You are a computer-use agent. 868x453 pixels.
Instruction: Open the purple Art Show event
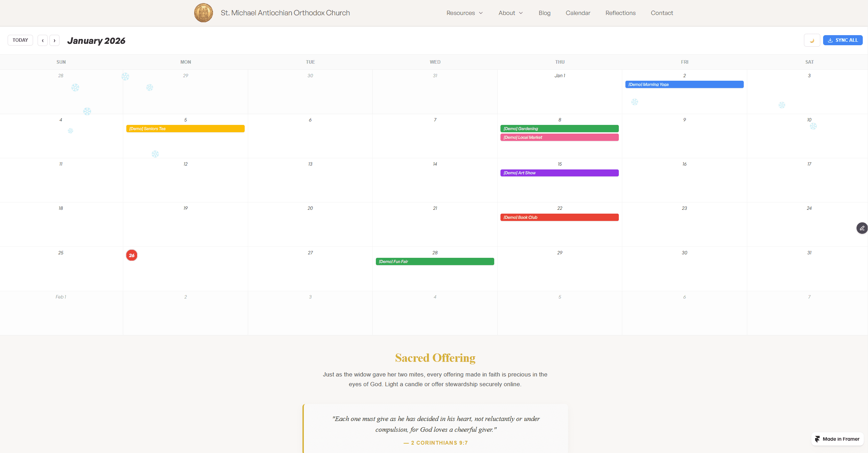click(x=559, y=173)
